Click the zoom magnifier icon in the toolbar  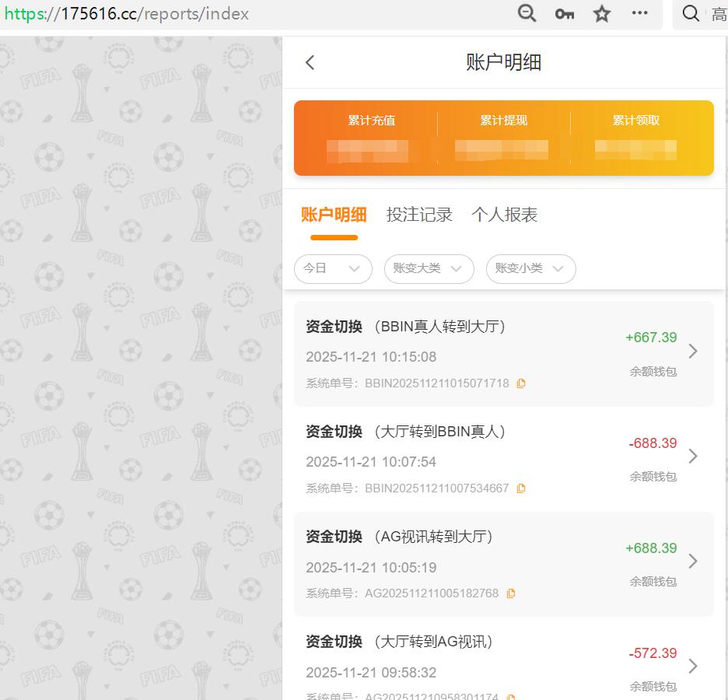click(527, 14)
